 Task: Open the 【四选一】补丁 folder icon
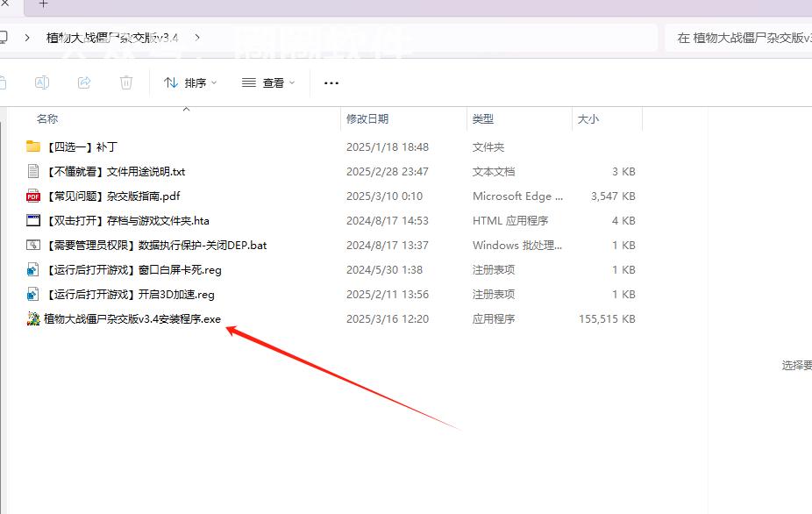33,146
